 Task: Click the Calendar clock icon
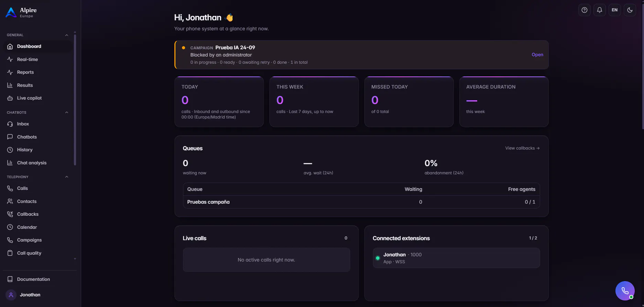(10, 227)
